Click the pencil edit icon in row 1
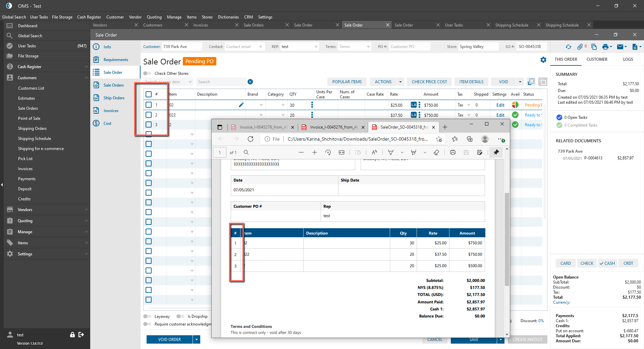644x349 pixels. tap(241, 105)
